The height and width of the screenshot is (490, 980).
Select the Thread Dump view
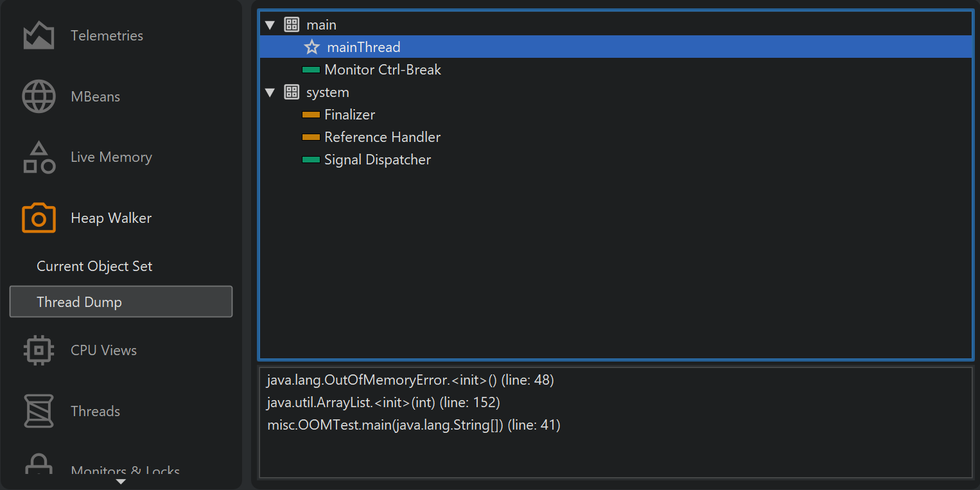121,302
